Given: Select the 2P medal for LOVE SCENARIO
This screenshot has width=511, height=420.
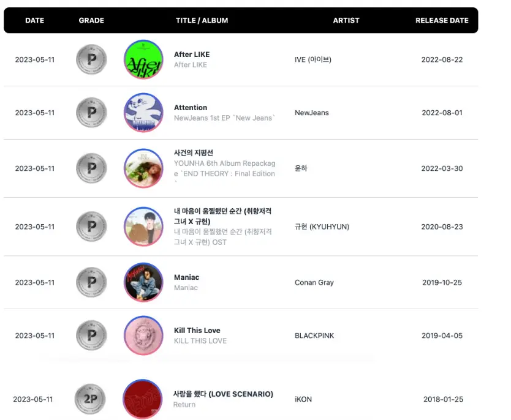Looking at the screenshot, I should pyautogui.click(x=91, y=399).
